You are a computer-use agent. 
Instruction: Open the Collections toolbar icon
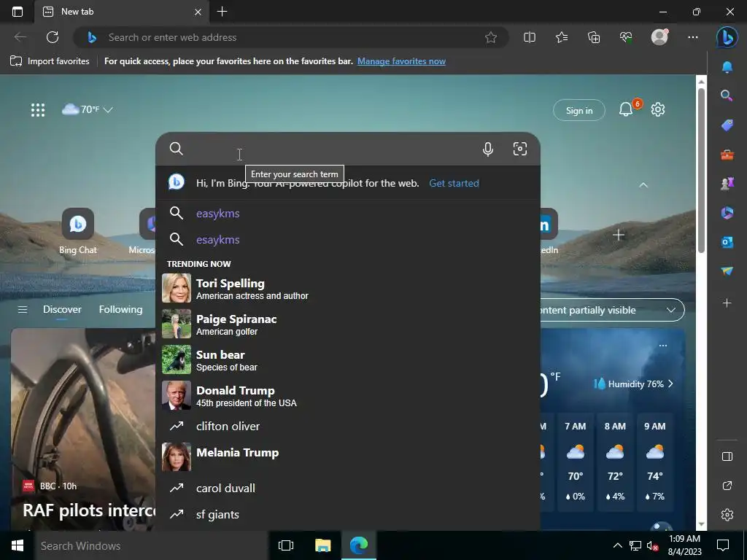point(594,37)
